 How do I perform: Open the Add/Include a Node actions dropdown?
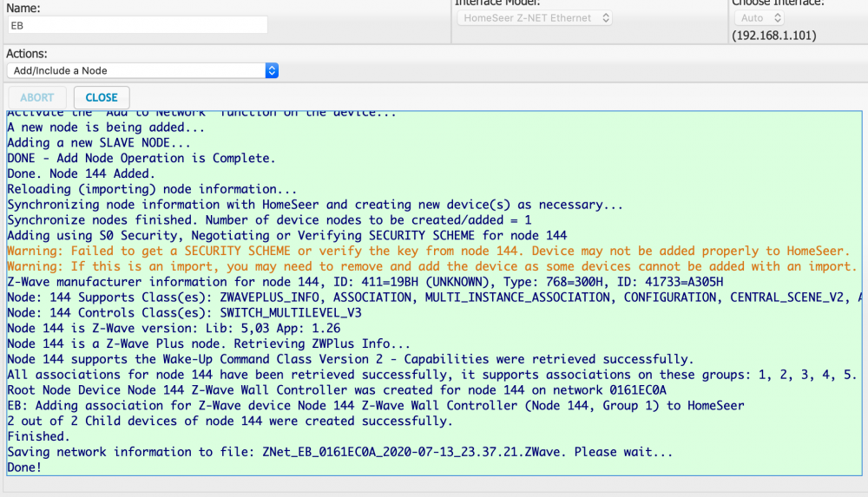coord(142,70)
